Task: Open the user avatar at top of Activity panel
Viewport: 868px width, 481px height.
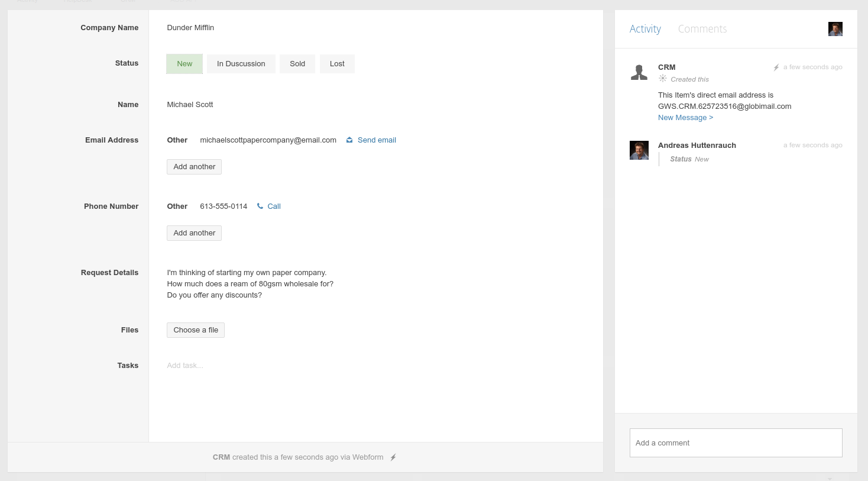Action: [835, 29]
